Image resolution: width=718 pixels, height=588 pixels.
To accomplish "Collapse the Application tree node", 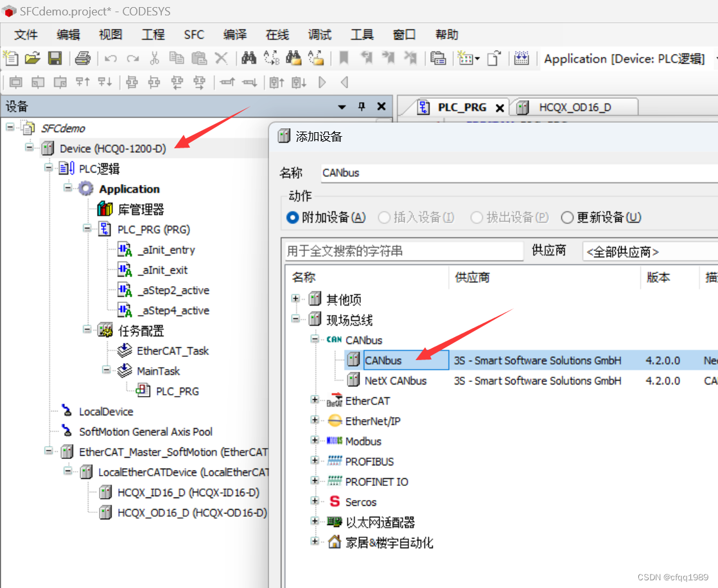I will [x=68, y=187].
